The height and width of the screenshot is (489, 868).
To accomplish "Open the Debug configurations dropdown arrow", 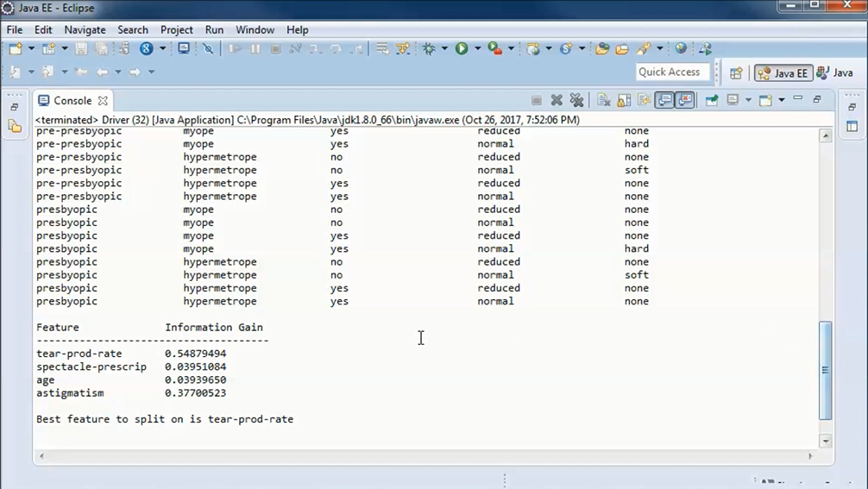I will point(444,48).
